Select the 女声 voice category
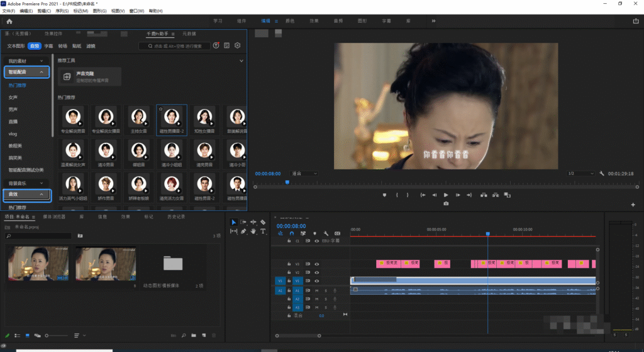The width and height of the screenshot is (644, 352). (13, 98)
